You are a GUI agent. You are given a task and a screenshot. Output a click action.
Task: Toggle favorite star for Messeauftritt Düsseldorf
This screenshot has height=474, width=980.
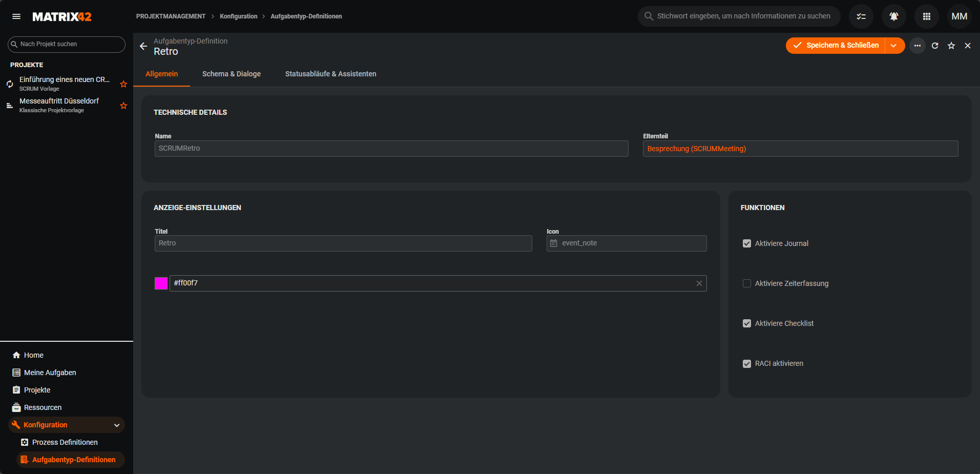click(x=123, y=106)
